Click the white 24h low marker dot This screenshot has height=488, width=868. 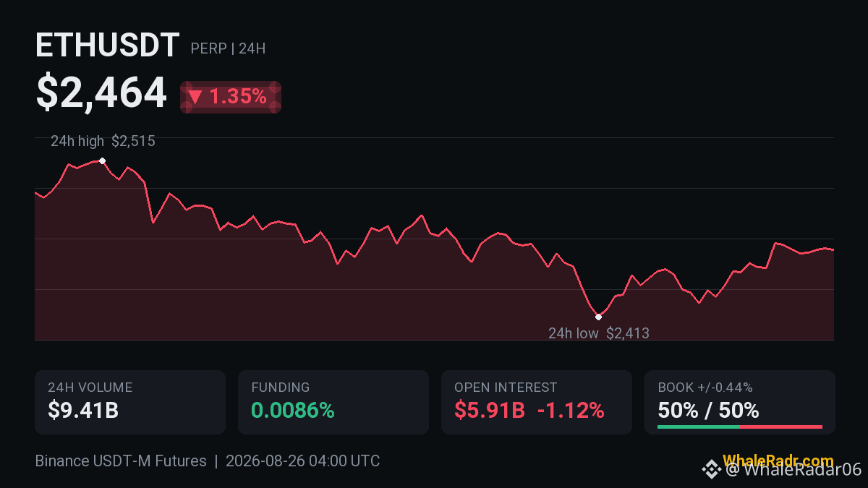tap(598, 317)
